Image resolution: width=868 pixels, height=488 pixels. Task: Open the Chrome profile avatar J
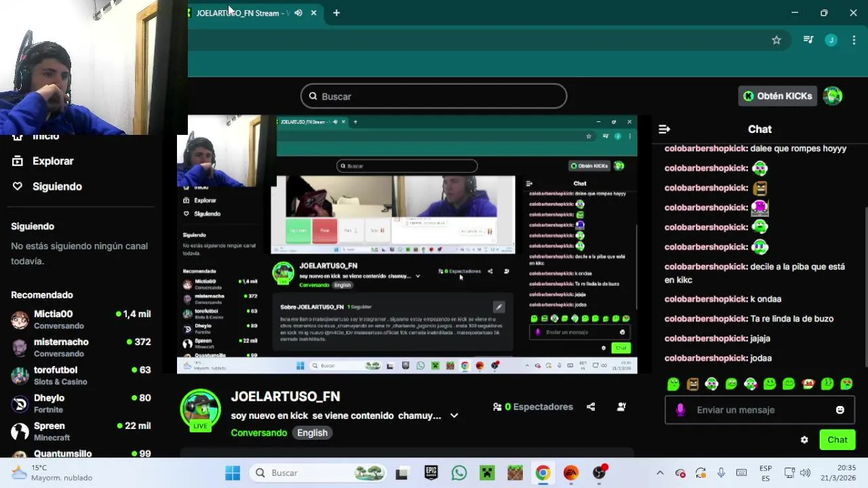[831, 40]
